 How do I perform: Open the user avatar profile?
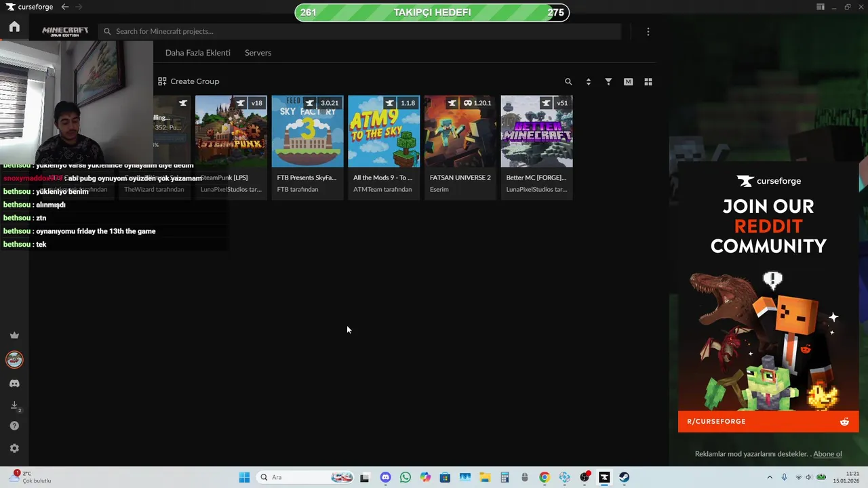(x=14, y=359)
